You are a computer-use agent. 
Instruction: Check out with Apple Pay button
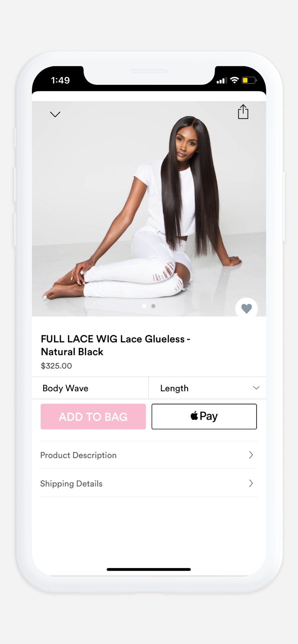point(204,416)
